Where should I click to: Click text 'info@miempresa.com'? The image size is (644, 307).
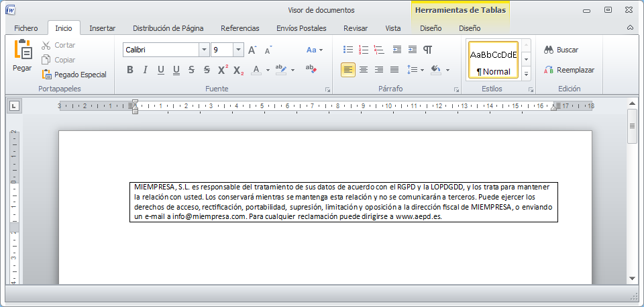tap(208, 216)
